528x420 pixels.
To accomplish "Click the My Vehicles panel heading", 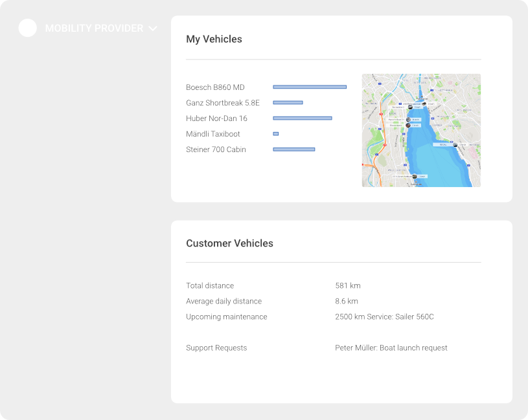I will (x=214, y=39).
